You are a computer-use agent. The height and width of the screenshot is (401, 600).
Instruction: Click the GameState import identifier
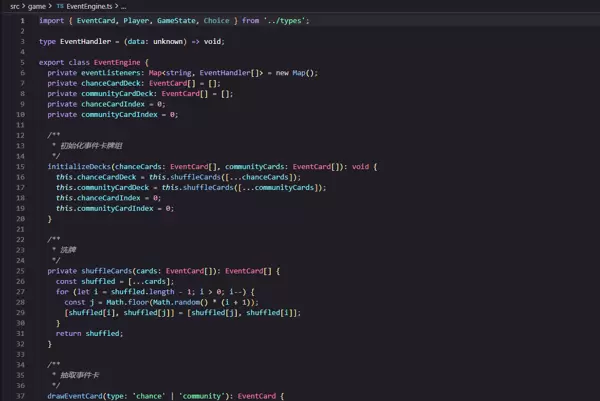(x=152, y=20)
